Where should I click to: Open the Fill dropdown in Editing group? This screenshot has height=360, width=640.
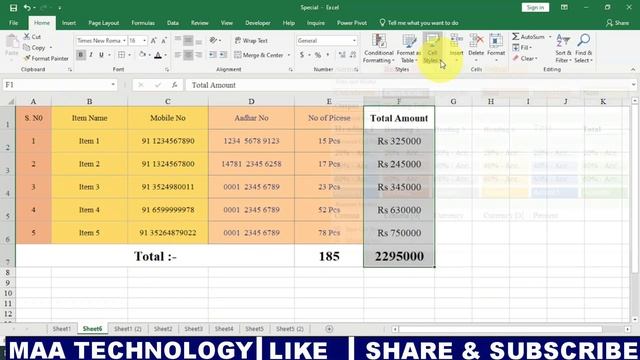click(x=523, y=48)
